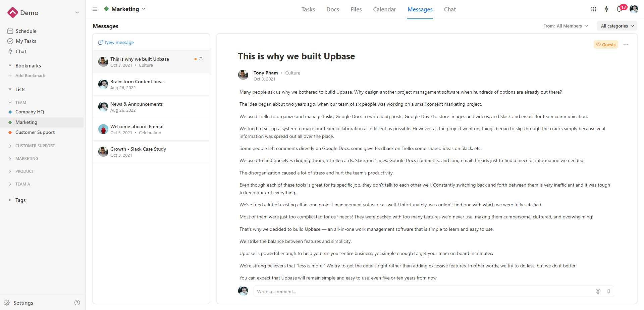Open the Schedule page
Screen dimensions: 644x310
[26, 31]
